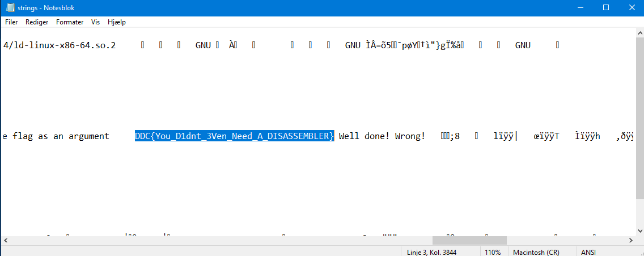Click 'Linje 3, Kol. 3844' status entry

point(431,252)
